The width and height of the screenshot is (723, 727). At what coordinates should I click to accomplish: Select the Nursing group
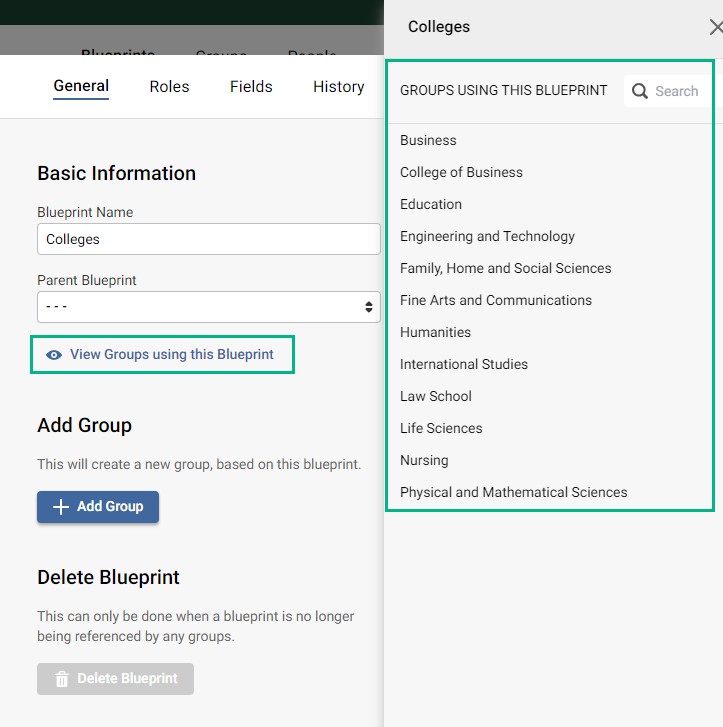pyautogui.click(x=424, y=460)
